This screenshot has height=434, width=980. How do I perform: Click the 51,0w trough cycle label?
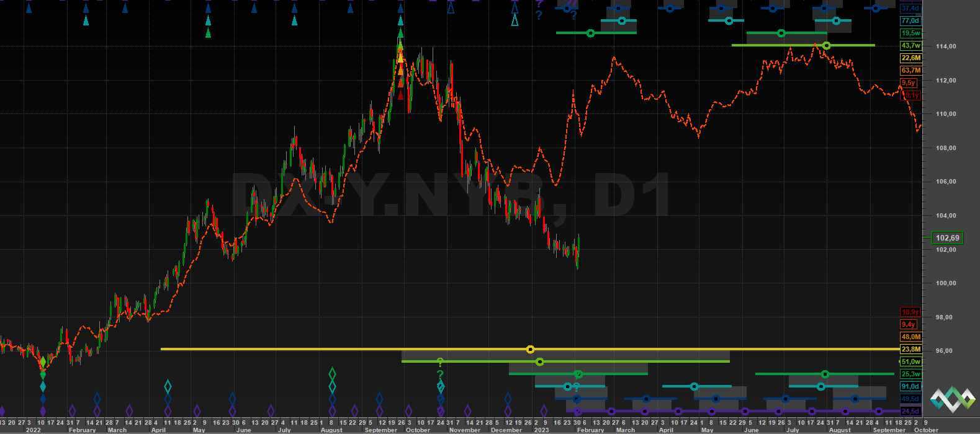point(910,361)
